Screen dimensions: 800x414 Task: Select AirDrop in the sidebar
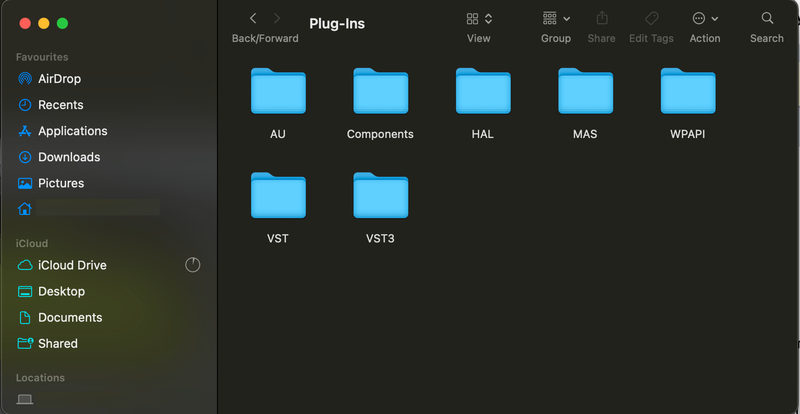pos(59,79)
